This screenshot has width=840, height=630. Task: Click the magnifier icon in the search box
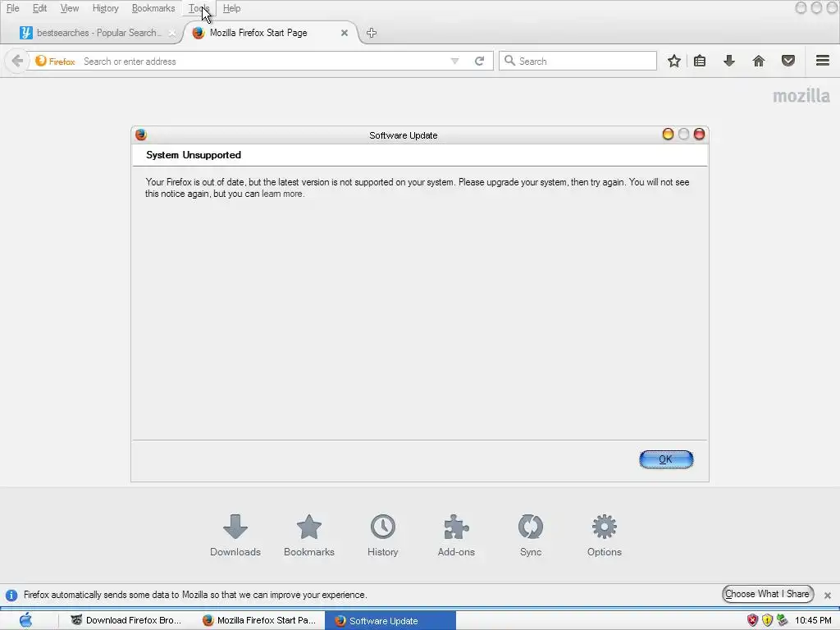[510, 61]
